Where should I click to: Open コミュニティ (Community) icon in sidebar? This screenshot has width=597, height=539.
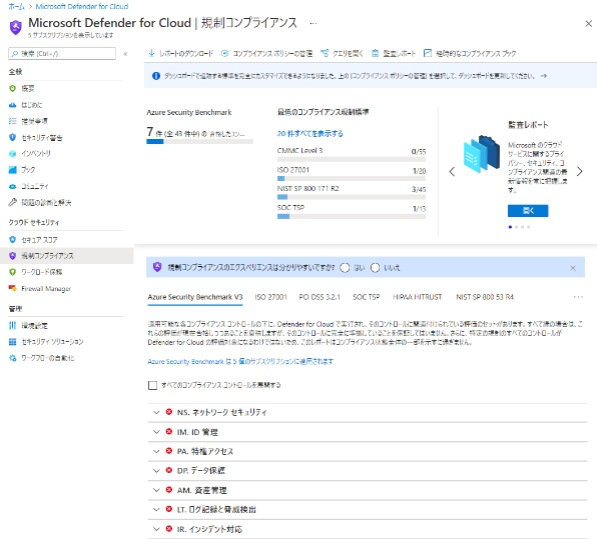(13, 186)
